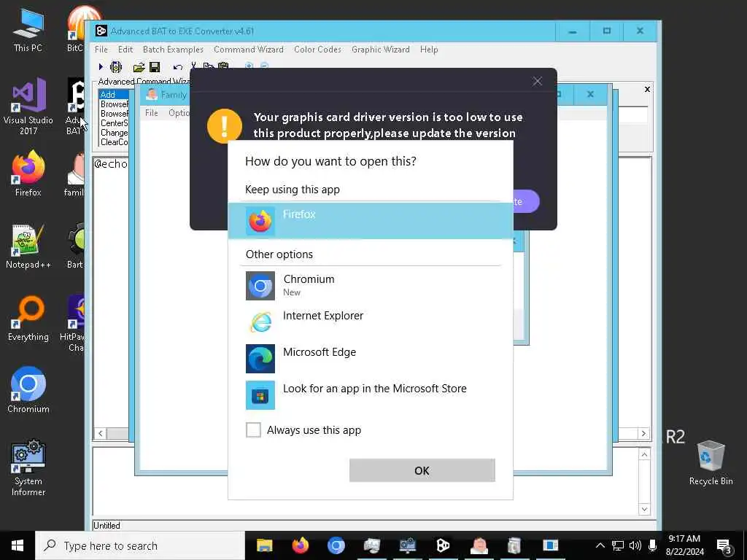747x560 pixels.
Task: Switch to Family Guy app taskbar icon
Action: 479,545
